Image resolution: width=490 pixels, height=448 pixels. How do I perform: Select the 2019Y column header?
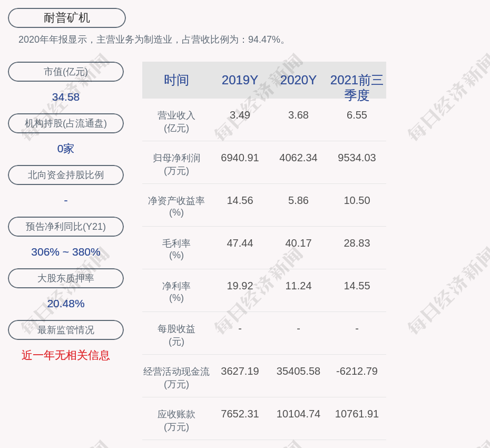tap(240, 80)
